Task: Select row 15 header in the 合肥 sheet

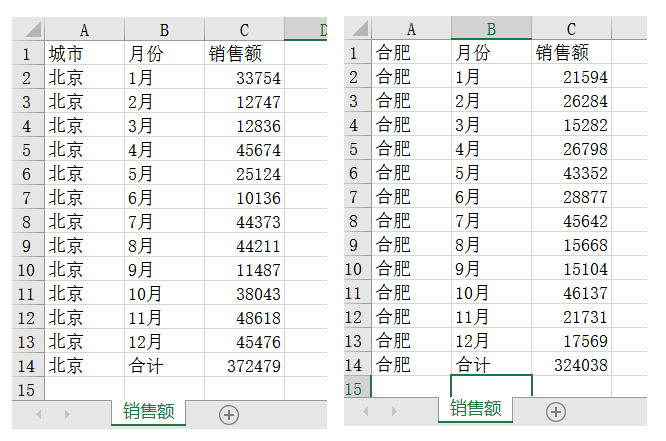Action: pyautogui.click(x=356, y=388)
